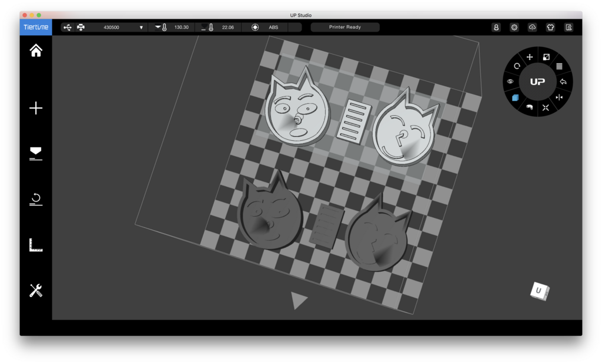The image size is (602, 364).
Task: Select the Scale tool in wheel
Action: (x=546, y=57)
